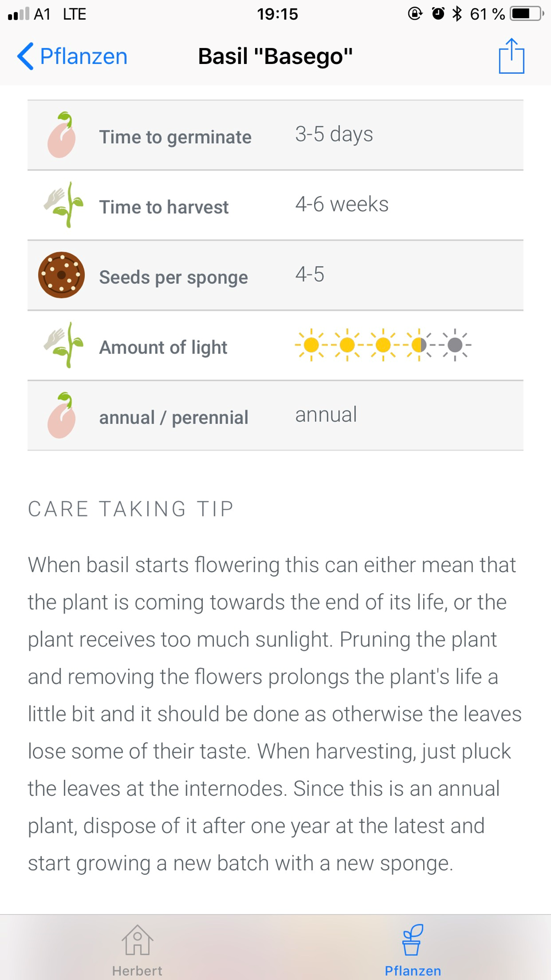Tap the hand-and-sprout icon beside Time to harvest
551x980 pixels.
tap(63, 205)
